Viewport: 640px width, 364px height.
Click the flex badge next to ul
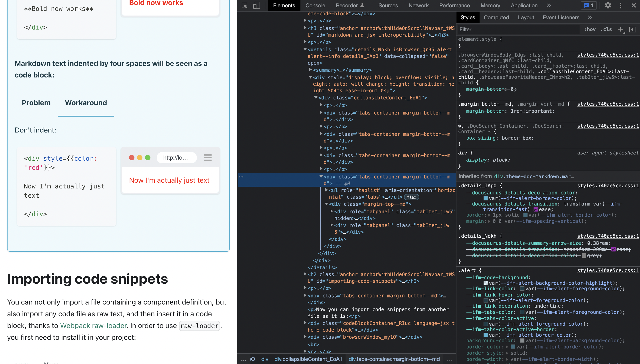412,197
